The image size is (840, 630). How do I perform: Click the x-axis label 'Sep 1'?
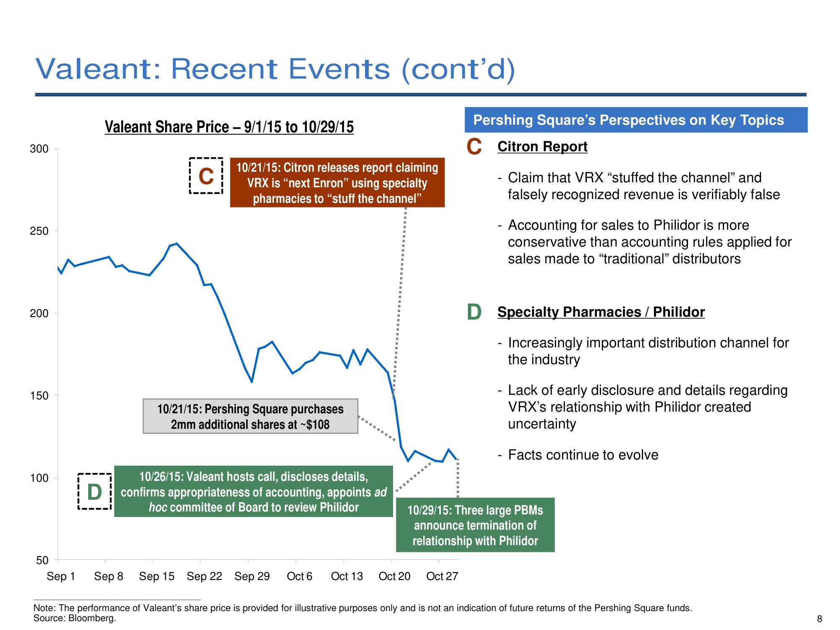click(61, 576)
